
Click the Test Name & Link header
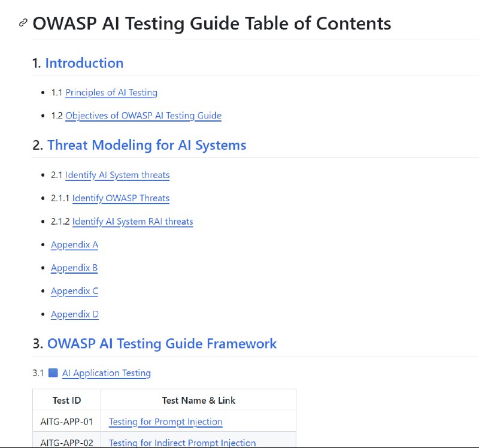pos(199,400)
